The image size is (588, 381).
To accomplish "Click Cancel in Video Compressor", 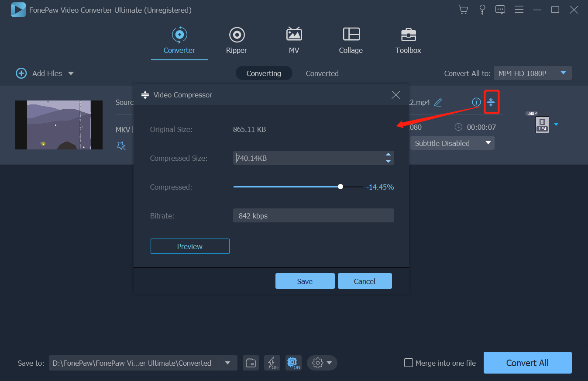I will [x=364, y=281].
